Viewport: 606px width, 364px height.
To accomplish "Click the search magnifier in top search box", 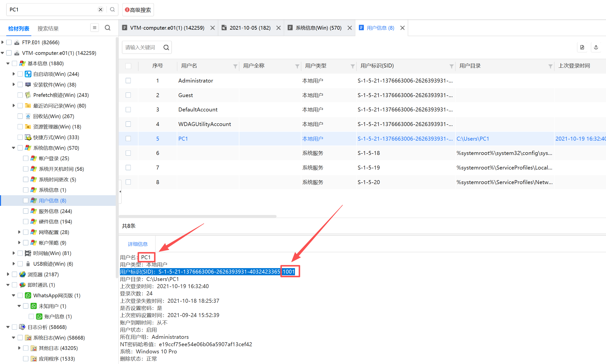I will pos(112,10).
